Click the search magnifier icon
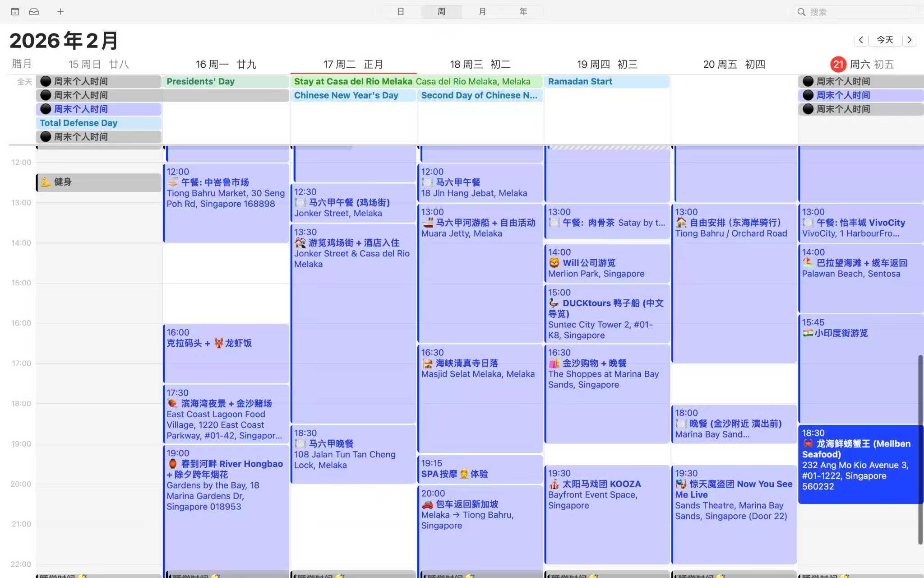 801,12
